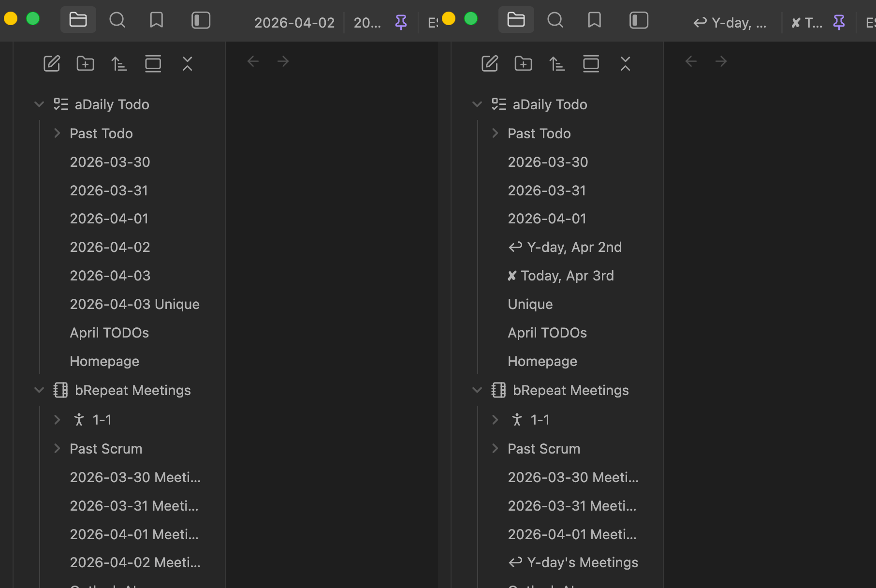Open search icon in right window
Viewport: 876px width, 588px height.
coord(555,20)
